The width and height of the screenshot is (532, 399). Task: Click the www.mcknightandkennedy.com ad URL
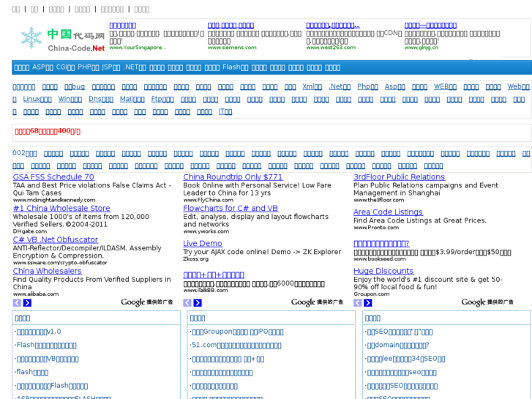tap(54, 200)
